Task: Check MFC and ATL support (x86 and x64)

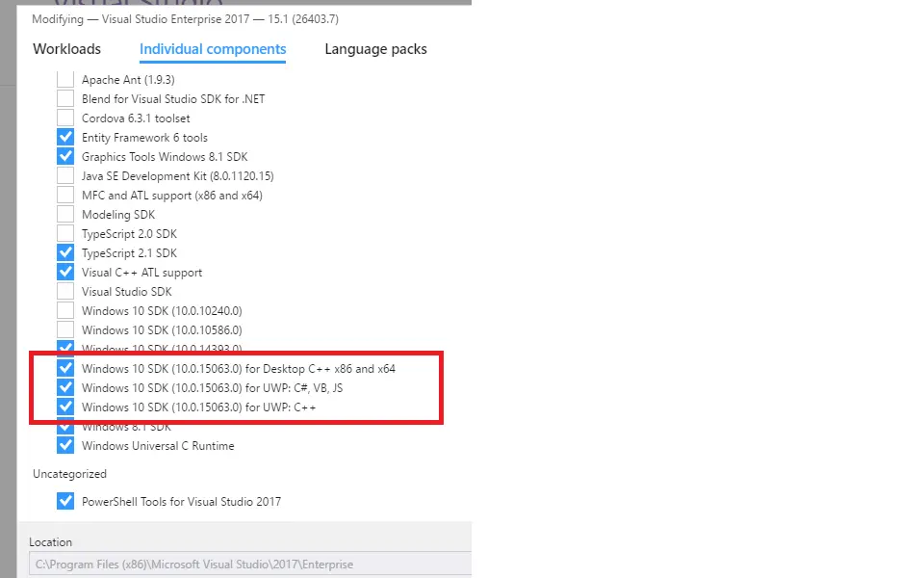Action: point(65,196)
